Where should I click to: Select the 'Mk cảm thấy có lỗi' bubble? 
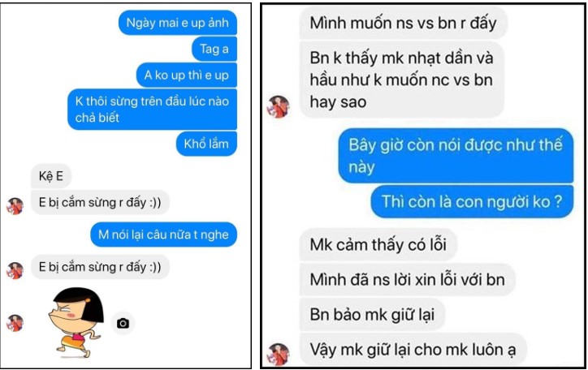click(378, 245)
